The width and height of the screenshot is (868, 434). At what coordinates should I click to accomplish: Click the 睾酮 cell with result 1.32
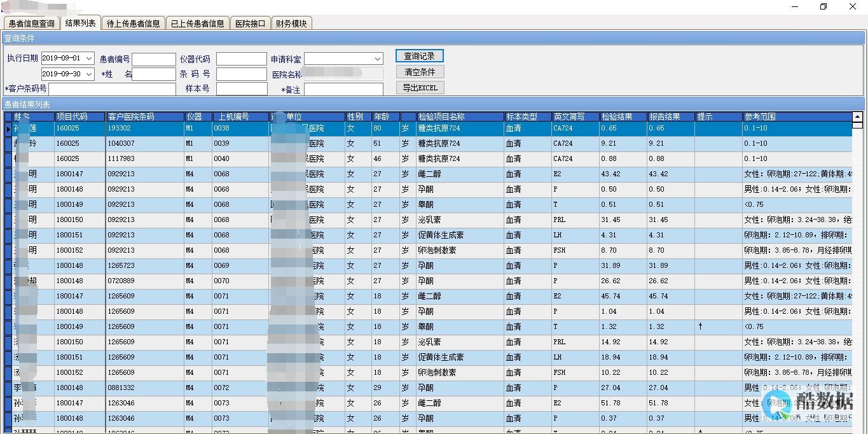[460, 326]
